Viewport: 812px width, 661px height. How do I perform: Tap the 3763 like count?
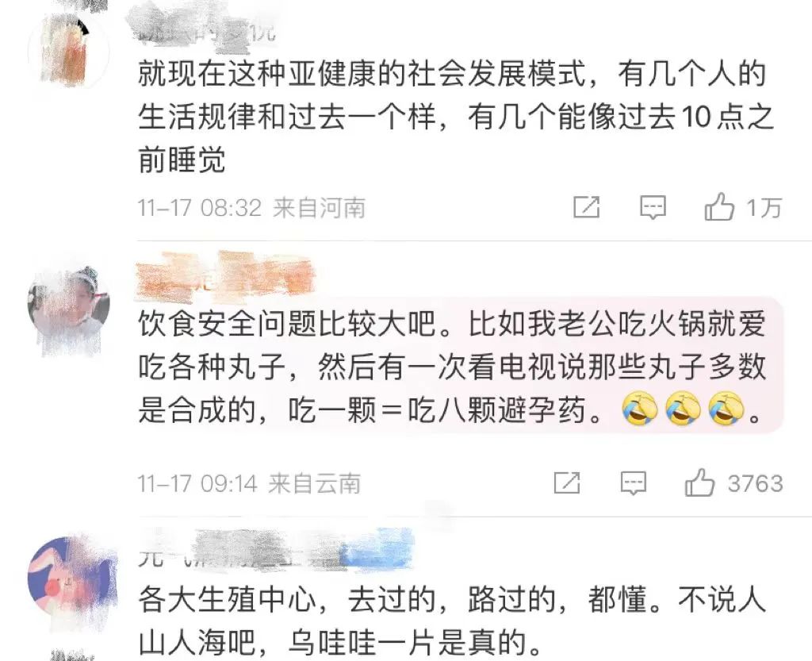click(756, 483)
